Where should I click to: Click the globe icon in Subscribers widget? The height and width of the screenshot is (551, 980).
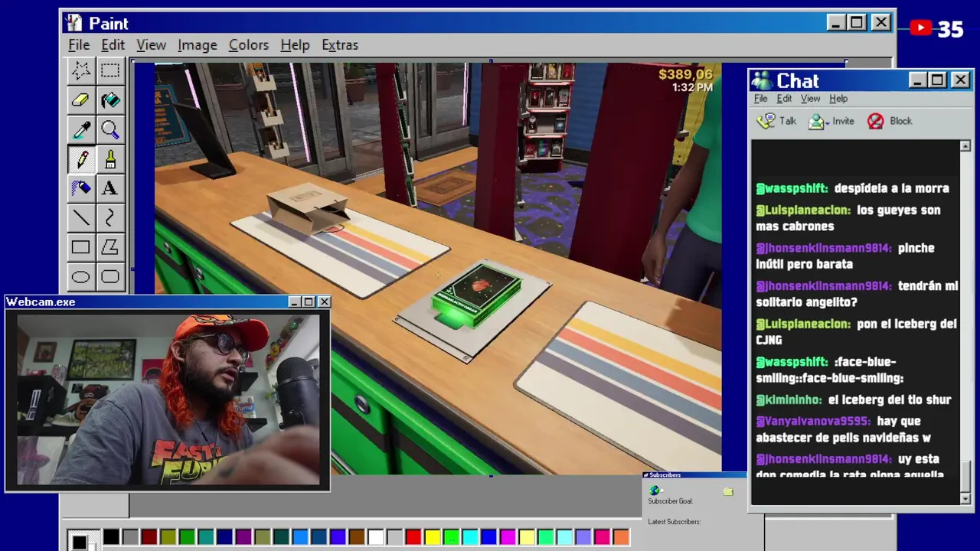(654, 491)
